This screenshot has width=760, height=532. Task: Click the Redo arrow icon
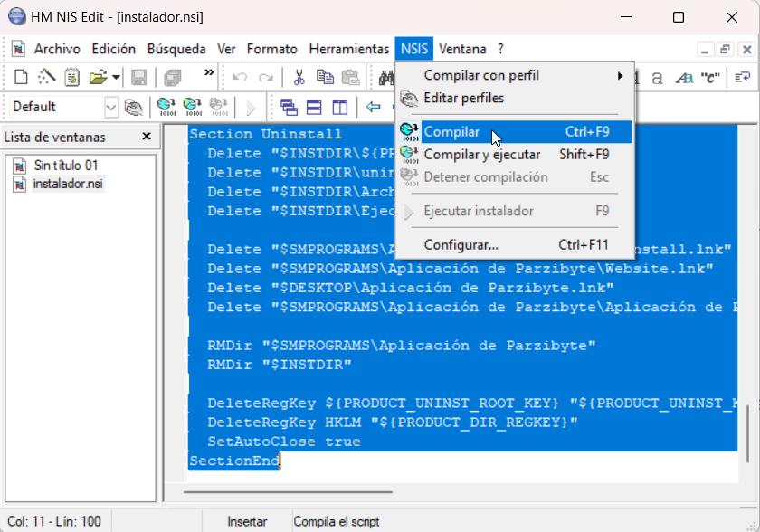click(x=266, y=77)
